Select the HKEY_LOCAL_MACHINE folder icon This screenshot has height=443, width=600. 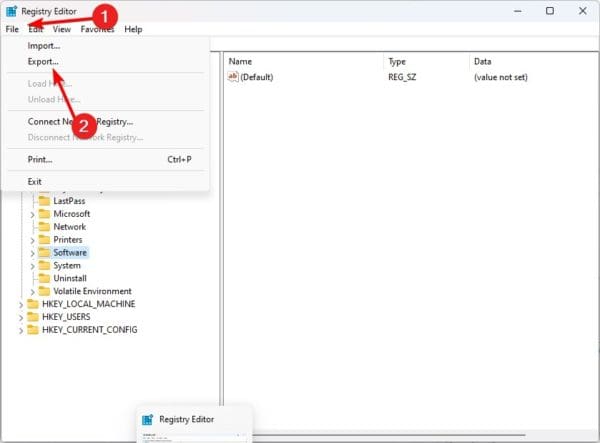33,304
